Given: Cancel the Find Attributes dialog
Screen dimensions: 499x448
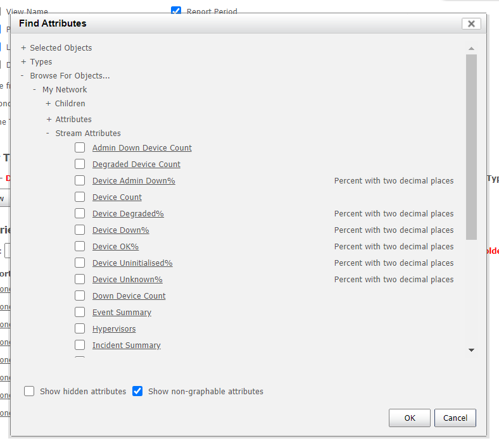Looking at the screenshot, I should [455, 418].
